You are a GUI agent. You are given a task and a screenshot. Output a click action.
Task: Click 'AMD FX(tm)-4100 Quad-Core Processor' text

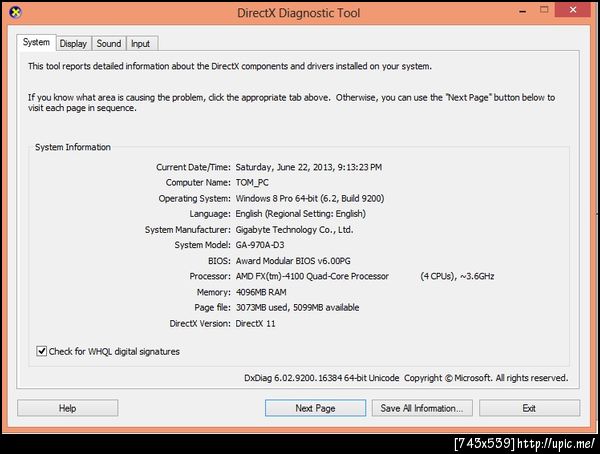(x=312, y=276)
